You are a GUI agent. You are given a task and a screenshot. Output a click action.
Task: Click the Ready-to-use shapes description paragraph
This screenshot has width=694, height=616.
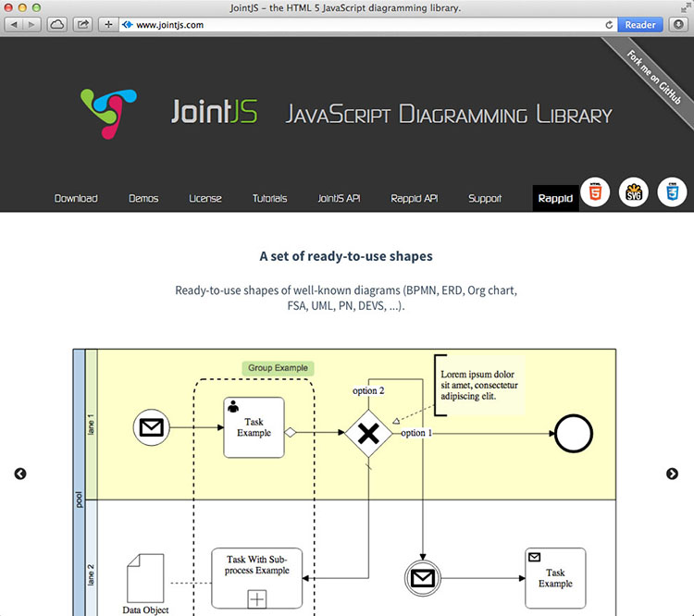[x=346, y=298]
